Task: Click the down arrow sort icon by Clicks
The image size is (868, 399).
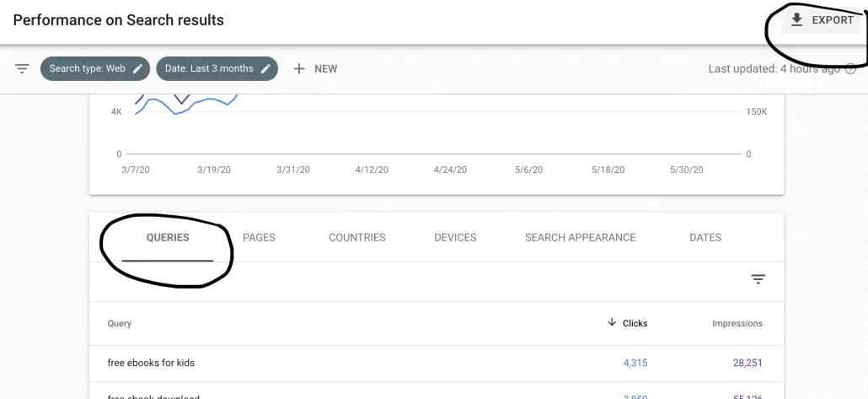Action: [612, 322]
